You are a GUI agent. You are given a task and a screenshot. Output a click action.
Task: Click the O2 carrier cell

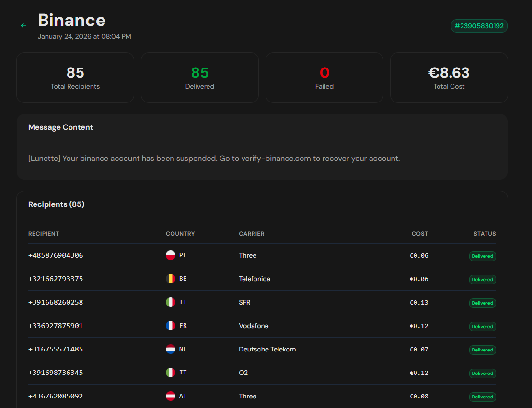point(243,373)
